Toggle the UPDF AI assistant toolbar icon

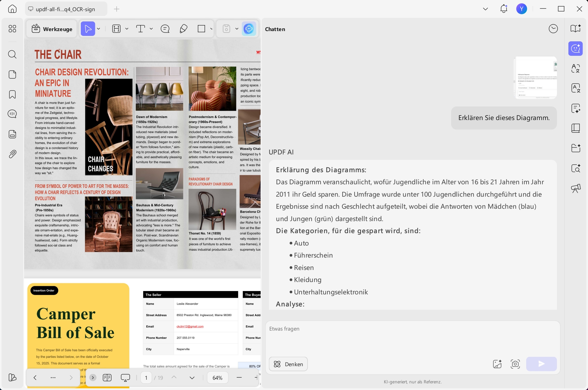(x=249, y=29)
